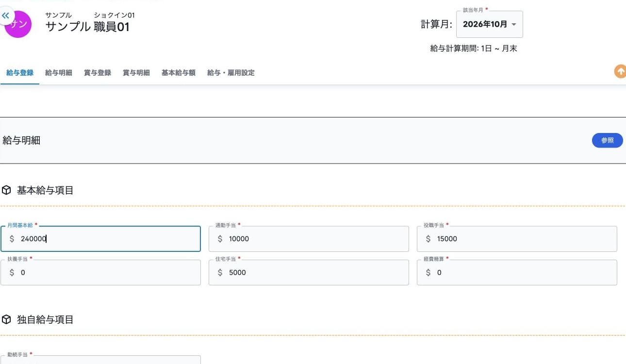Click the 経費精算 input field
Screen dimensions: 626x364
[517, 272]
